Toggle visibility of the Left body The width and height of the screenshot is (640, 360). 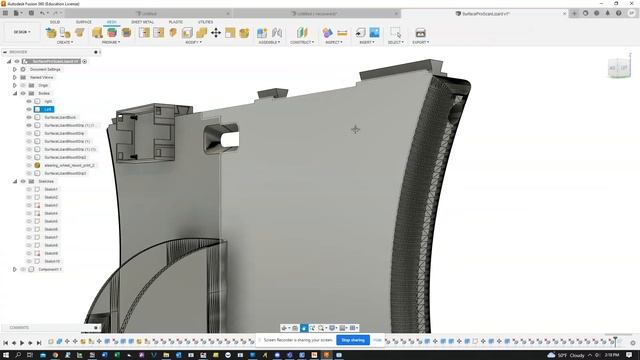(29, 109)
